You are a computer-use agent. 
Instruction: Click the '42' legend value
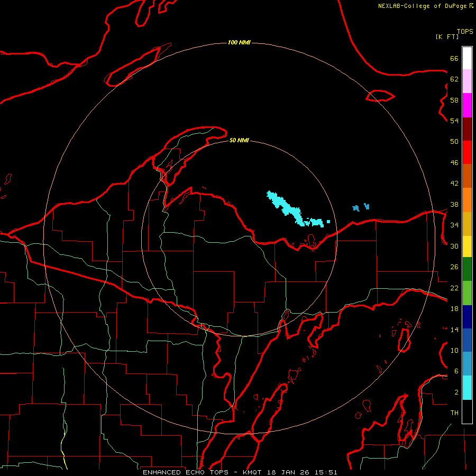coord(454,183)
